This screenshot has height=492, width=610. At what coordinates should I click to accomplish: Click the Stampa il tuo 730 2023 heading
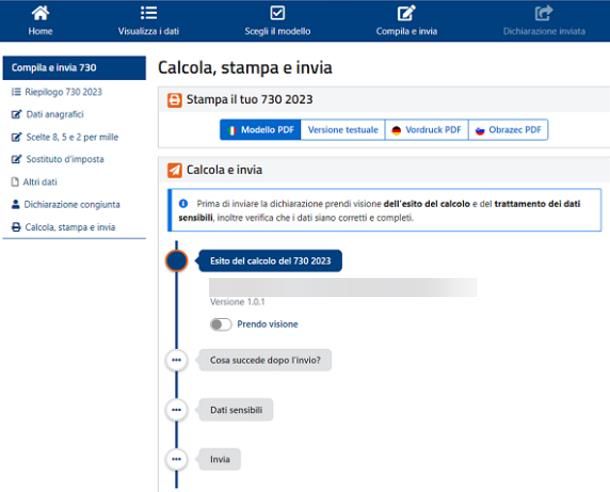click(x=249, y=100)
